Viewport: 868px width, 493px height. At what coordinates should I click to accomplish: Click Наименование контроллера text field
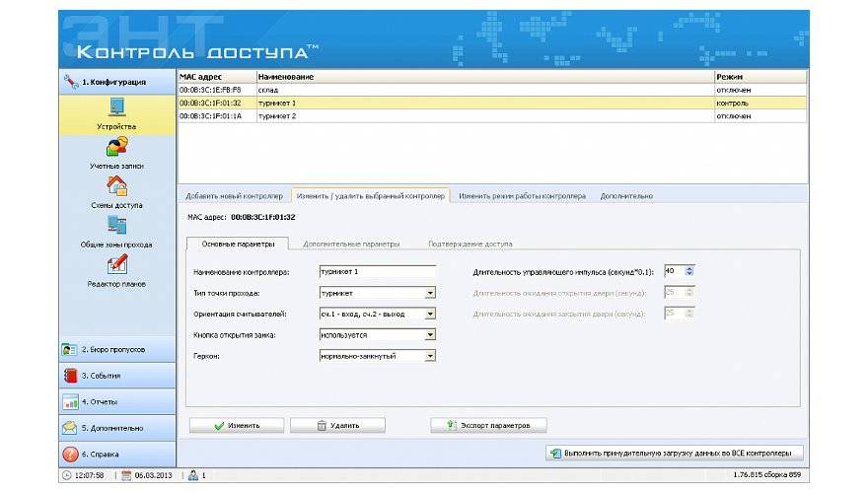click(x=377, y=271)
